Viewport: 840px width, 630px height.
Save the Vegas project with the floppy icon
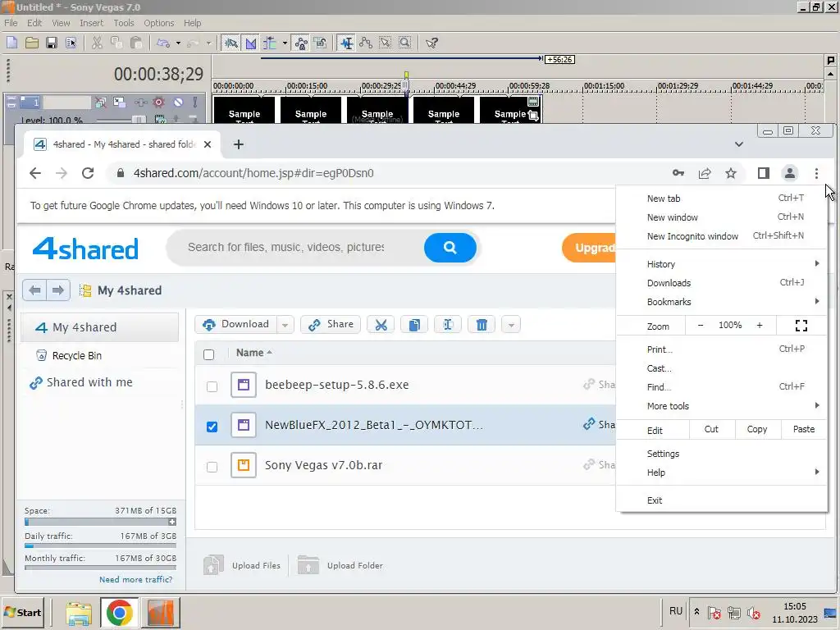[52, 43]
